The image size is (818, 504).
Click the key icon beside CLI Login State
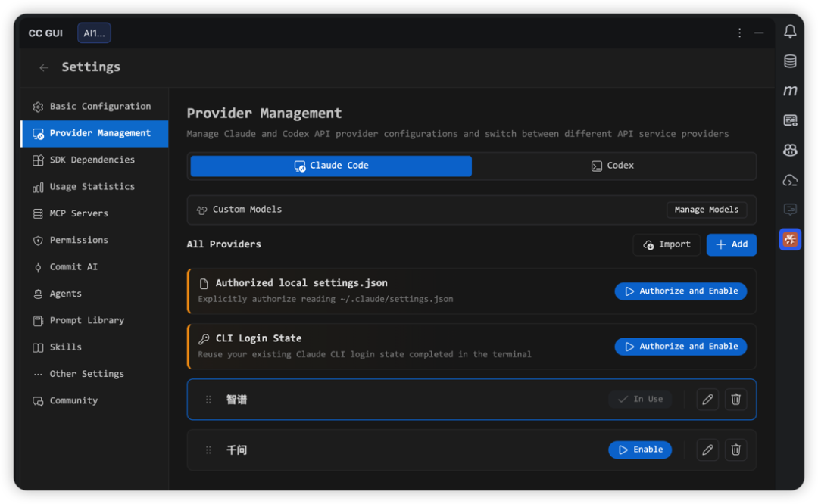click(x=204, y=339)
